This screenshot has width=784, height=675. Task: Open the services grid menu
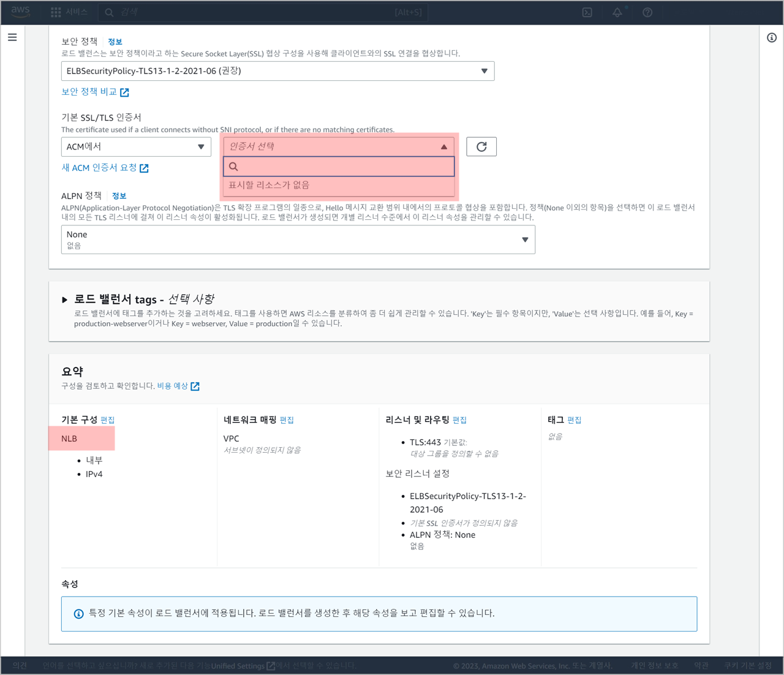(56, 12)
